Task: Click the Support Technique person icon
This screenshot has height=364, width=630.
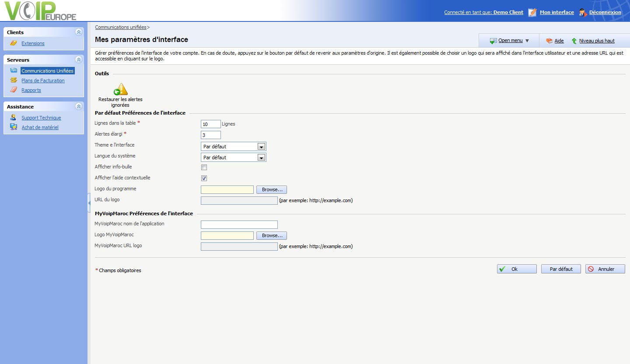Action: pos(14,118)
